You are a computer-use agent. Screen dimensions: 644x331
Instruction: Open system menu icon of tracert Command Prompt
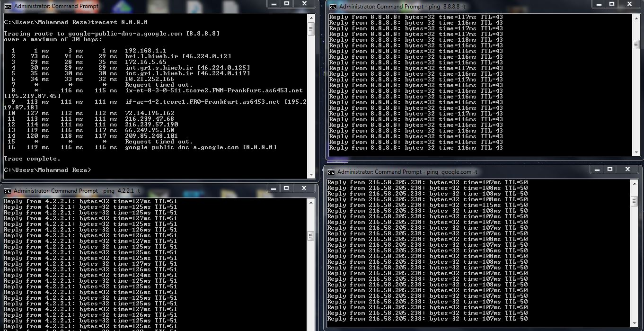8,6
